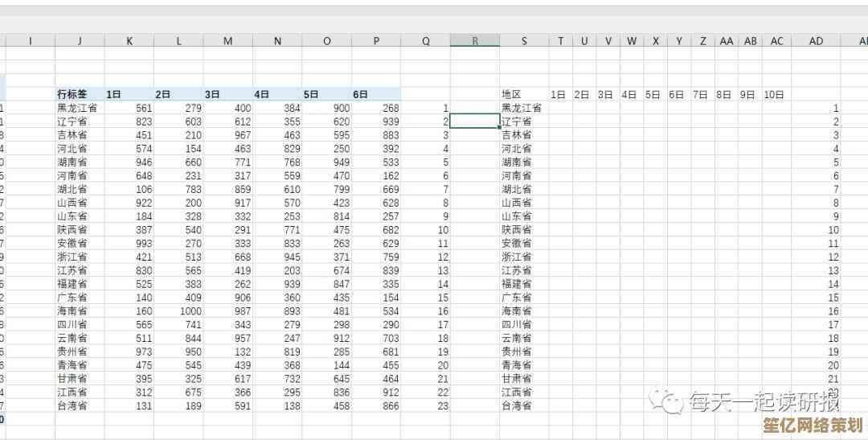Click column AD header
The image size is (868, 440).
[x=816, y=41]
